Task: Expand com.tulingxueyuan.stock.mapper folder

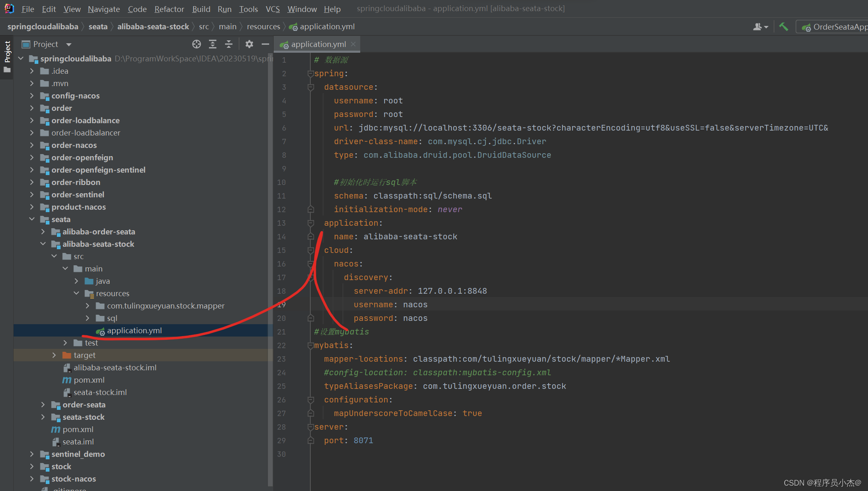Action: [87, 306]
